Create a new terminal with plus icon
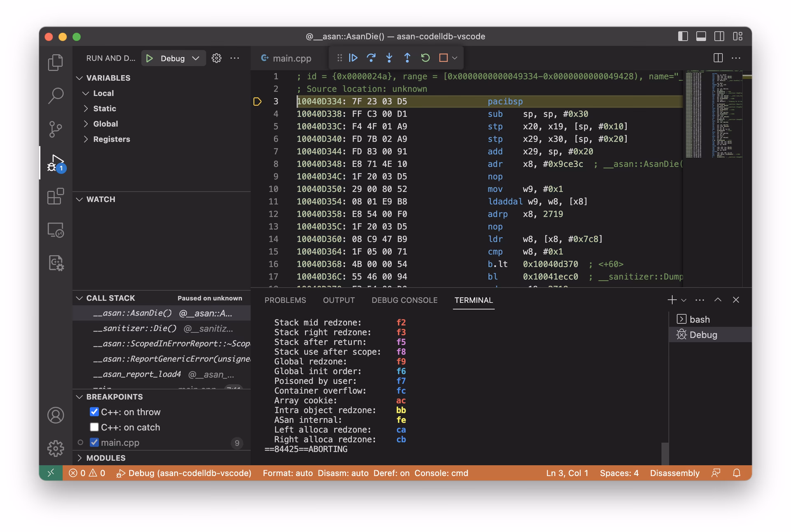This screenshot has height=532, width=791. pyautogui.click(x=672, y=300)
